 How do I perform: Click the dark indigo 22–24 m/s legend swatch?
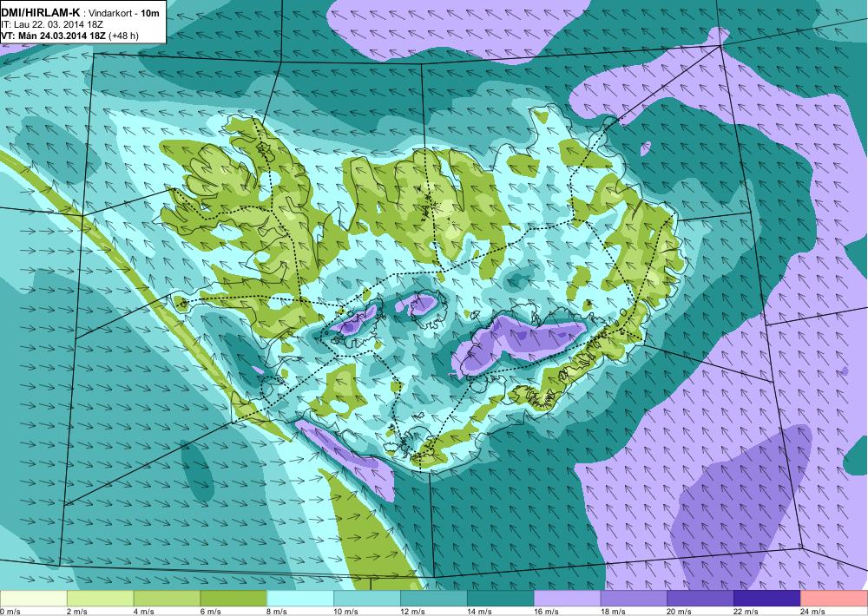click(767, 599)
